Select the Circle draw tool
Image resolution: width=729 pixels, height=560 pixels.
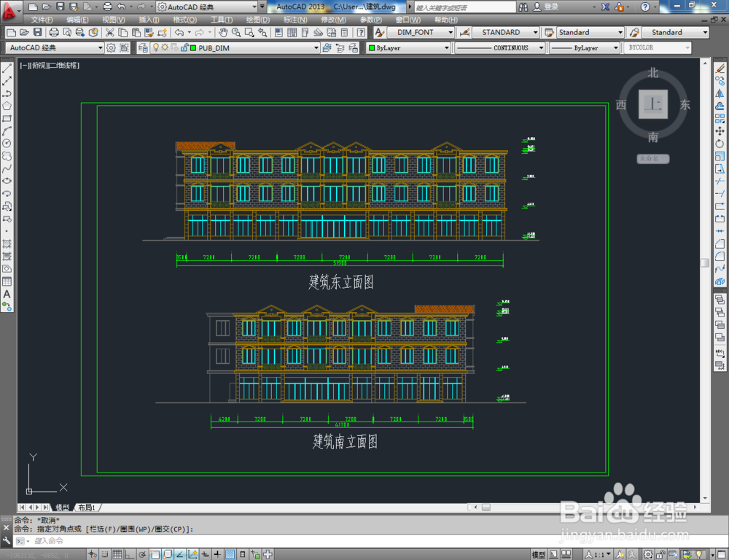[x=7, y=144]
